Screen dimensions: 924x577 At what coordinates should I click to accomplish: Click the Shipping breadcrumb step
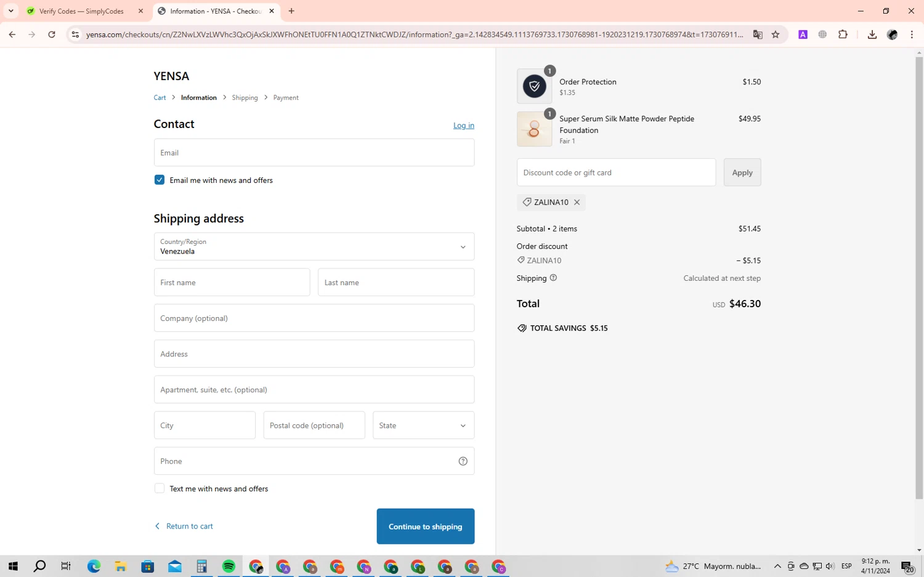click(245, 98)
